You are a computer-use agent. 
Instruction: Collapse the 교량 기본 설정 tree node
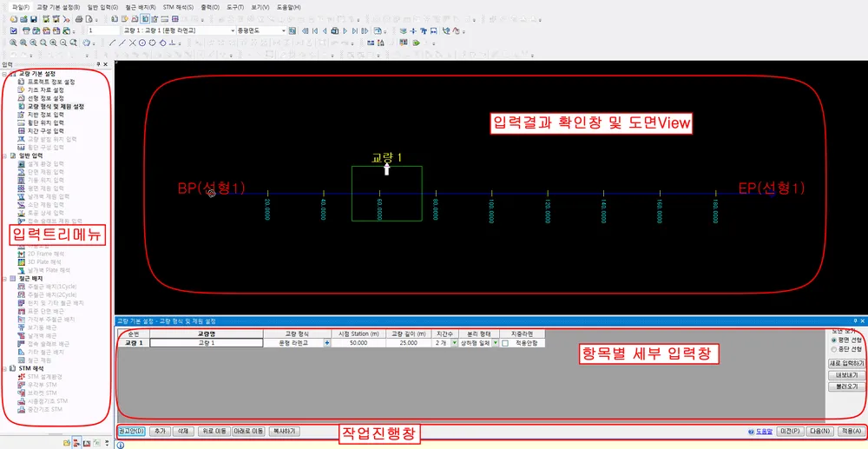point(4,74)
